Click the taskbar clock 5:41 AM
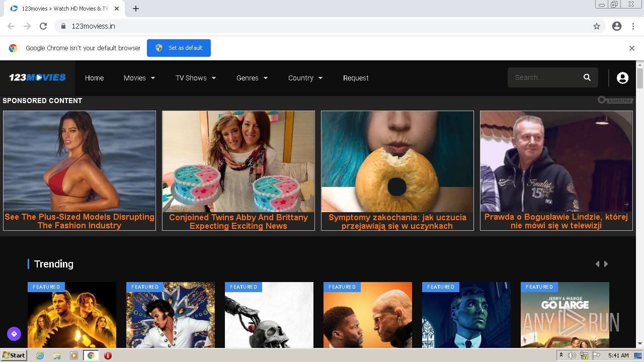This screenshot has width=644, height=362. 618,355
